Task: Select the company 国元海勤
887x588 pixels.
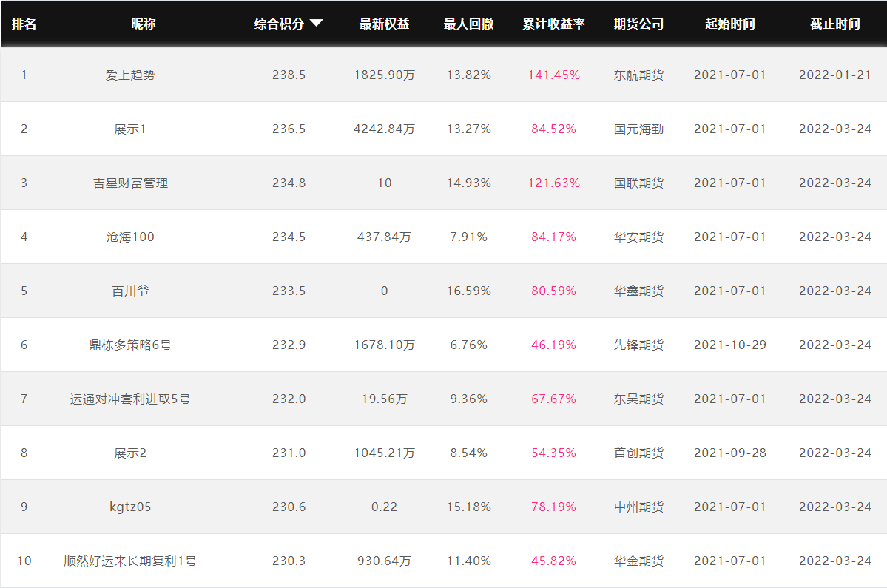Action: pyautogui.click(x=638, y=129)
